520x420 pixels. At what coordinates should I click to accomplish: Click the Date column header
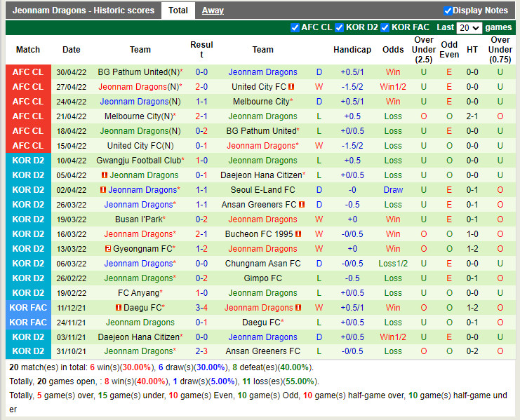click(72, 50)
